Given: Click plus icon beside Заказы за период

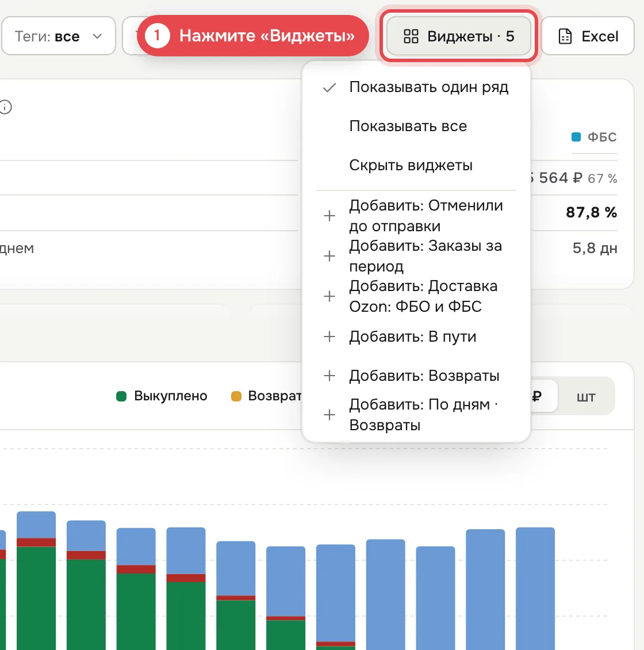Looking at the screenshot, I should [329, 256].
